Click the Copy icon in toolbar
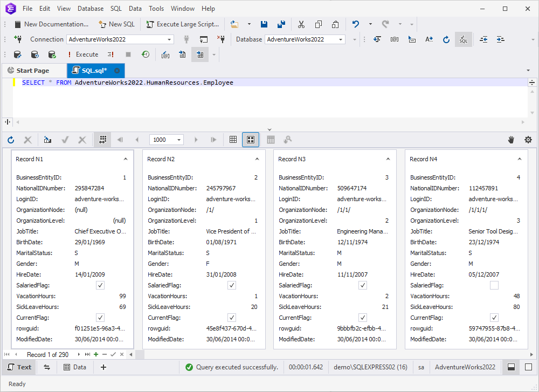 coord(319,24)
